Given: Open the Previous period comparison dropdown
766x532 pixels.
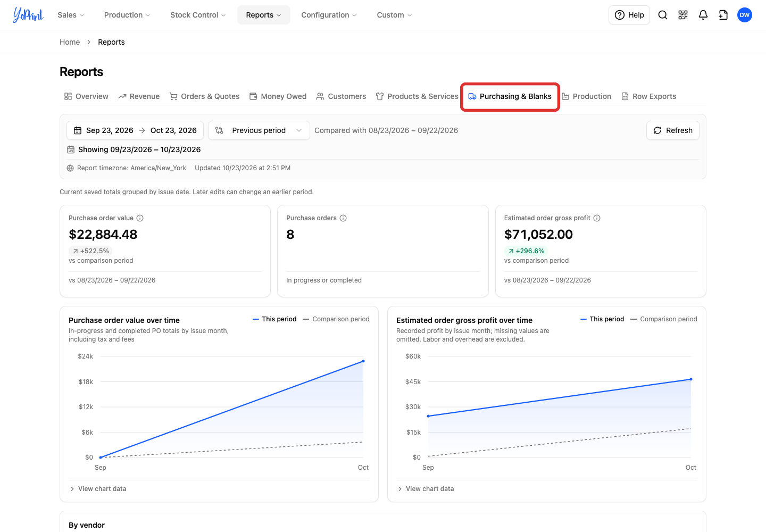Looking at the screenshot, I should pyautogui.click(x=259, y=130).
